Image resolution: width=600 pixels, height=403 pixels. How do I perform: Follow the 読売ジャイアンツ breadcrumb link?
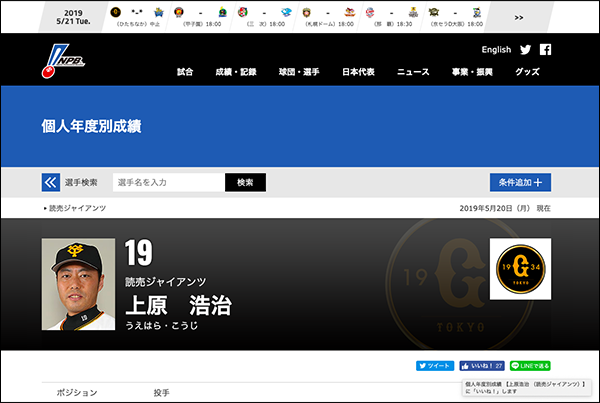[x=77, y=208]
